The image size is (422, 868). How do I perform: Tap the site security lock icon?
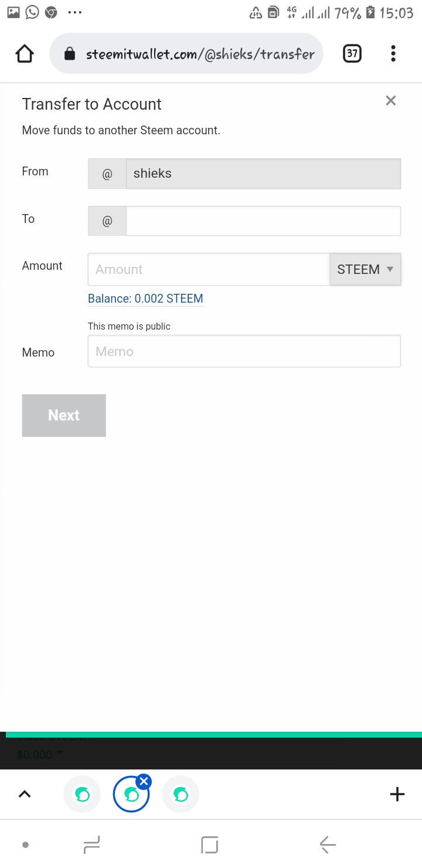(70, 55)
